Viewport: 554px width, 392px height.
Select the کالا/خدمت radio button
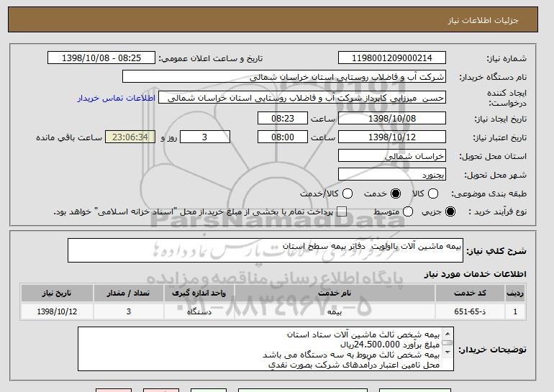click(x=348, y=193)
